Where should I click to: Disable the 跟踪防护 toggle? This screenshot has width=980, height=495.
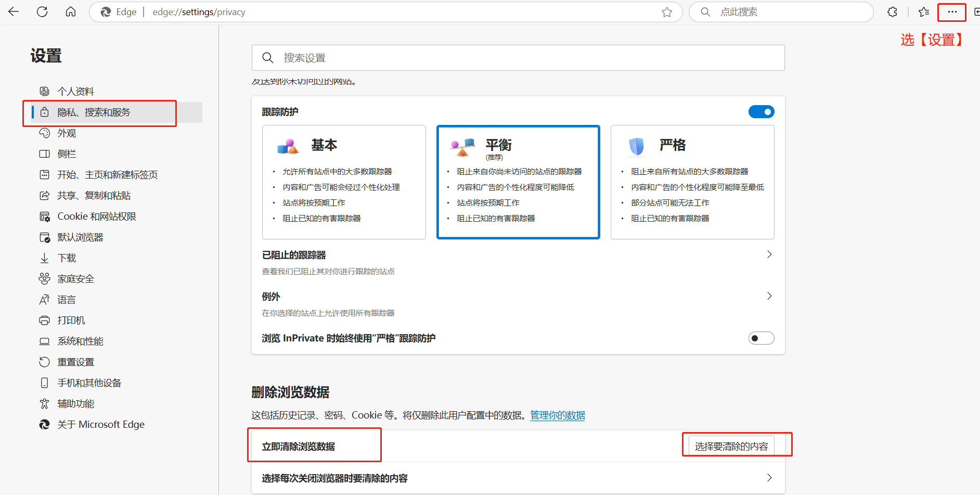tap(761, 111)
